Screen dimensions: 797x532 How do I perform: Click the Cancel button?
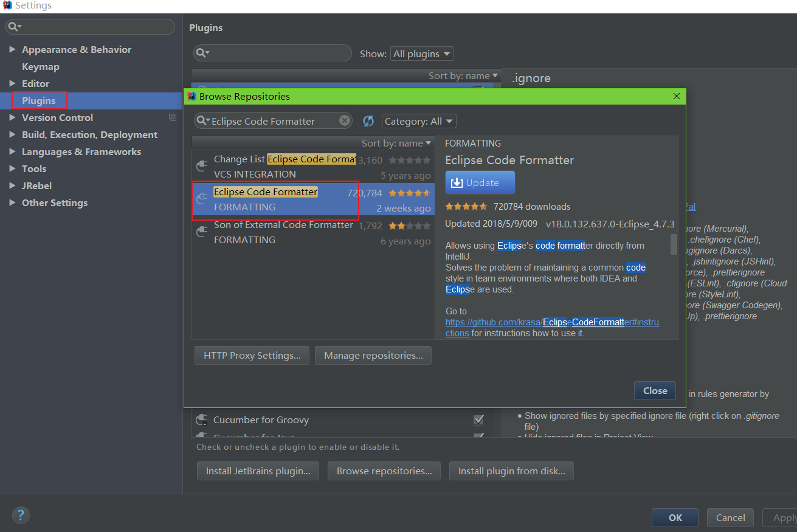coord(730,517)
